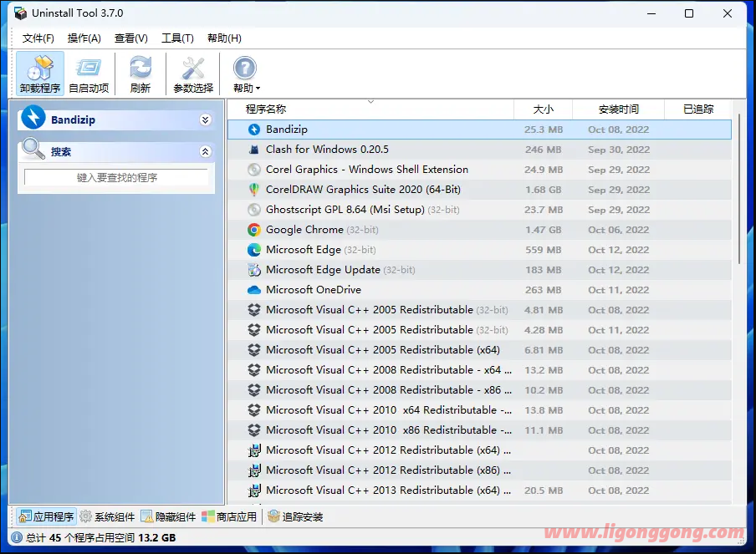Maximize the Uninstall Tool window

pyautogui.click(x=689, y=13)
